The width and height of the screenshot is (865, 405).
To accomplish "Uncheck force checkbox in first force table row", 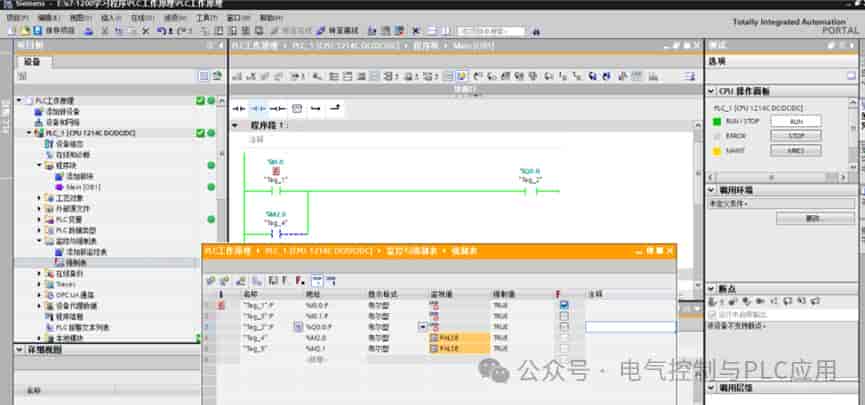I will pos(564,305).
